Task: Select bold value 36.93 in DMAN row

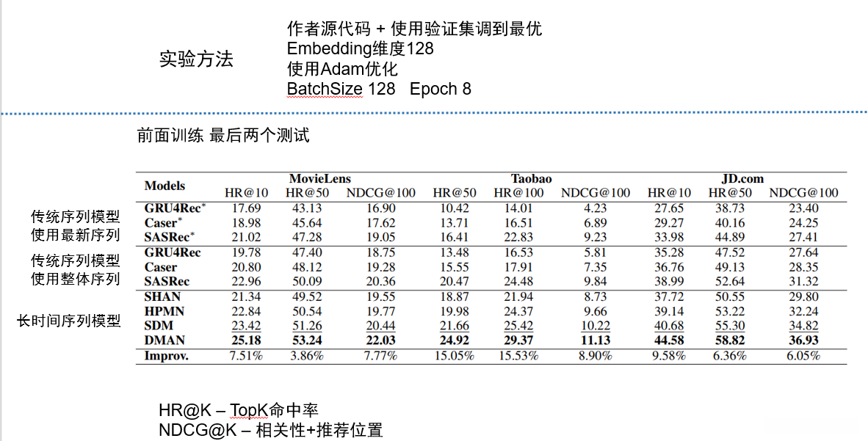Action: [x=804, y=340]
